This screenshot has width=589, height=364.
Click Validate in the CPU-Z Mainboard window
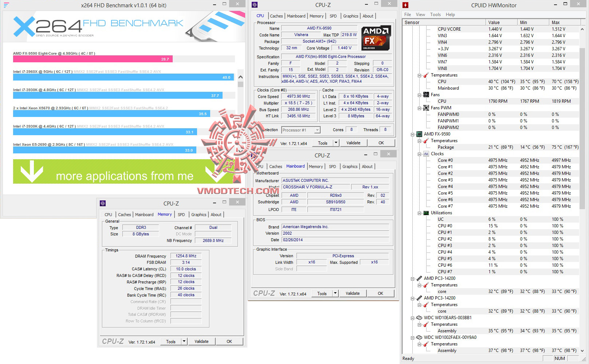353,293
